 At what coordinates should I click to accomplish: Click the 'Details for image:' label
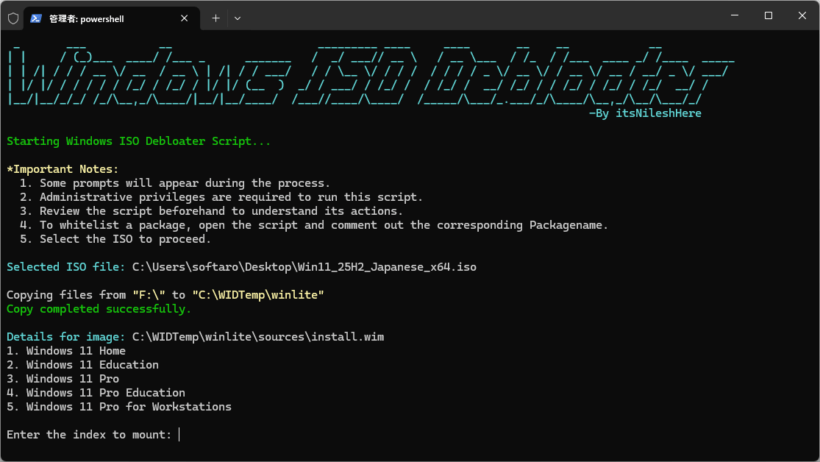(x=66, y=337)
